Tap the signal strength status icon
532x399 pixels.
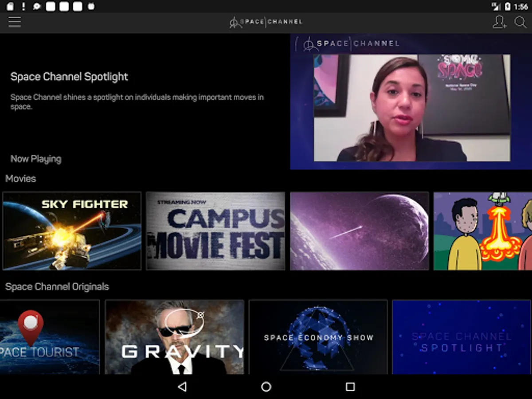[496, 7]
